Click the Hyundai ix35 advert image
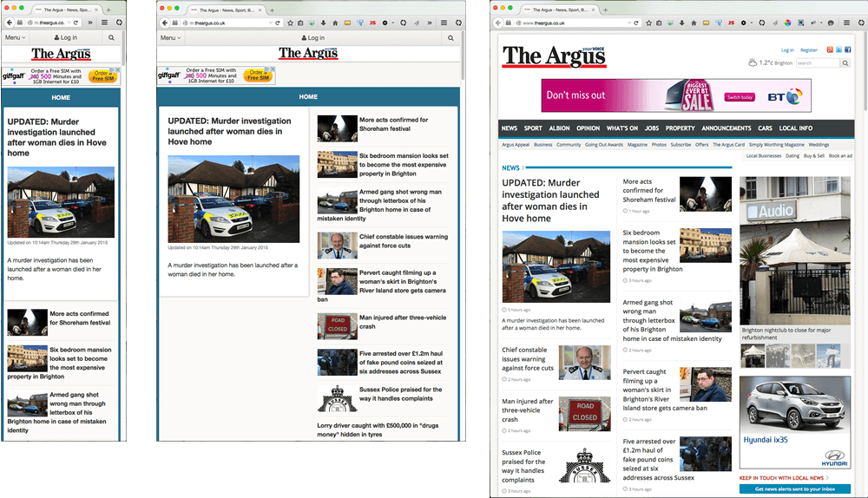 795,423
